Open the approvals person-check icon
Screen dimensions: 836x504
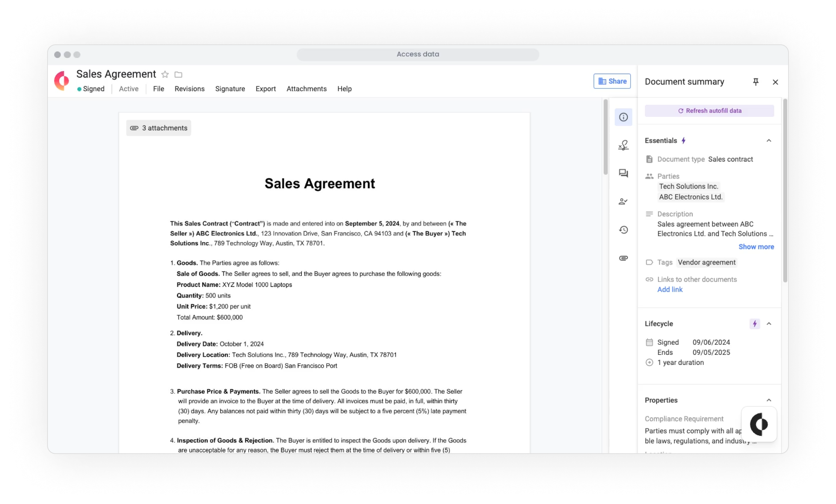[x=623, y=202]
